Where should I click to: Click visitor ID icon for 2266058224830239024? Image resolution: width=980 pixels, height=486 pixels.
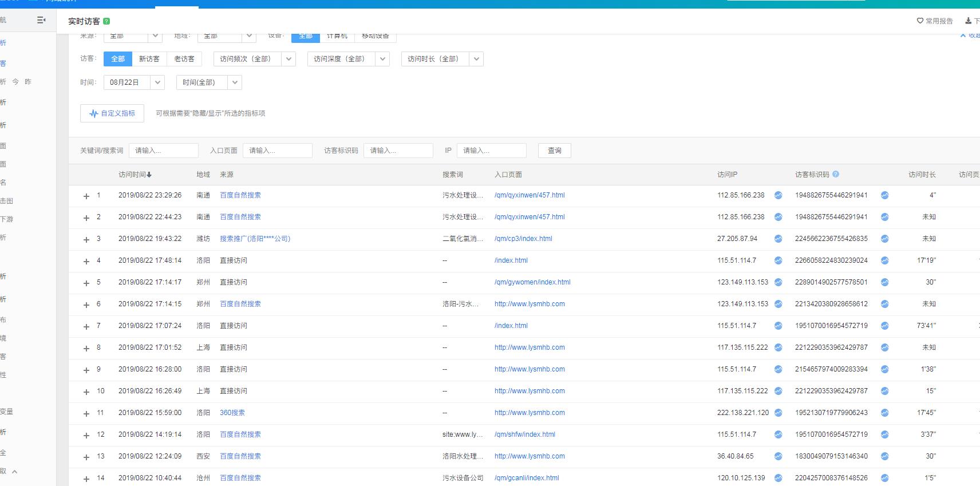click(884, 260)
